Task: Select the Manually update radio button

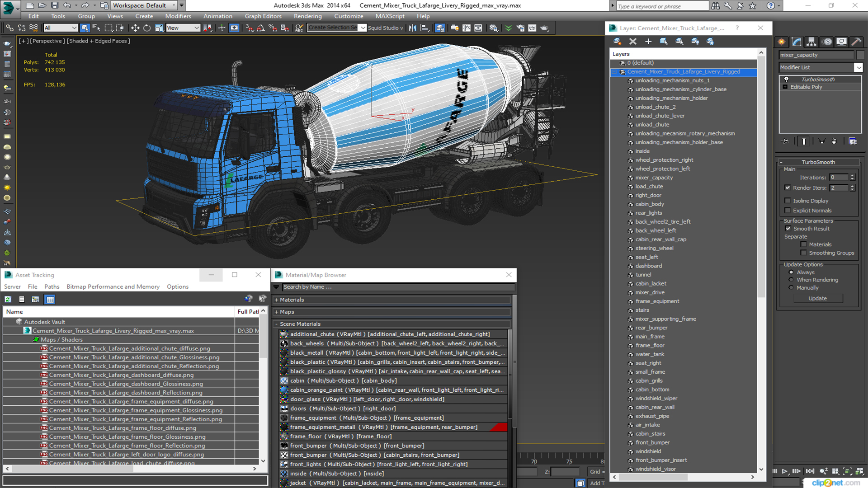Action: pos(791,287)
